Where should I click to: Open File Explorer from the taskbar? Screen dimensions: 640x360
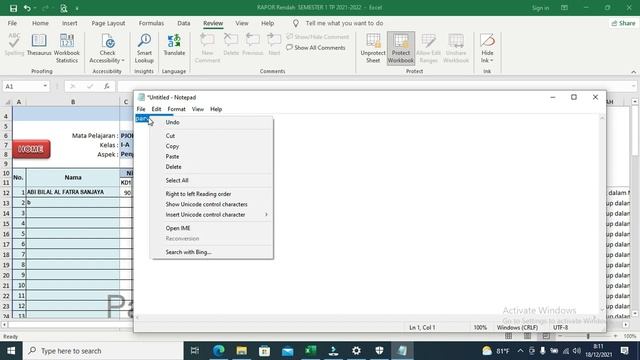[242, 351]
